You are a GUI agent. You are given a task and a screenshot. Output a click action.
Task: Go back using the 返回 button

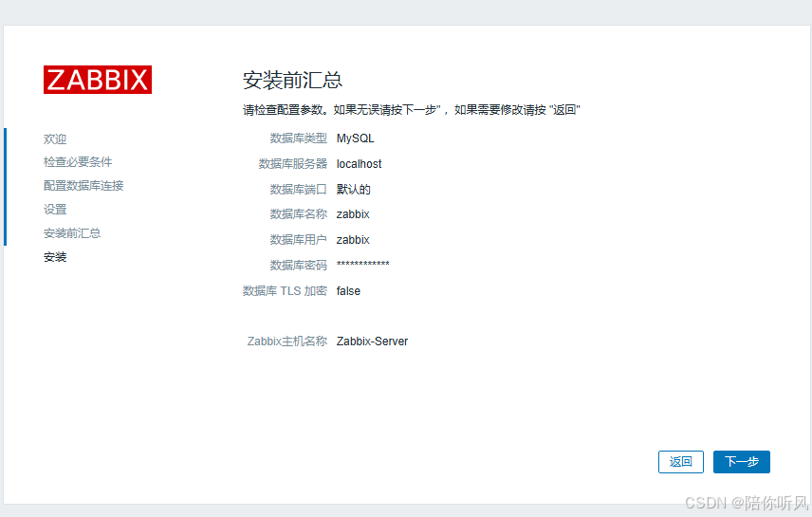680,462
